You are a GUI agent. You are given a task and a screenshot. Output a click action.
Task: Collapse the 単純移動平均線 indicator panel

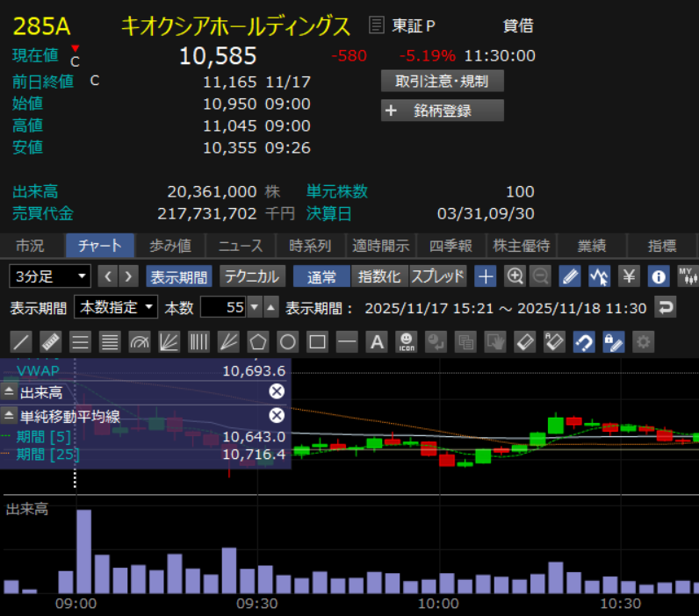tap(10, 416)
